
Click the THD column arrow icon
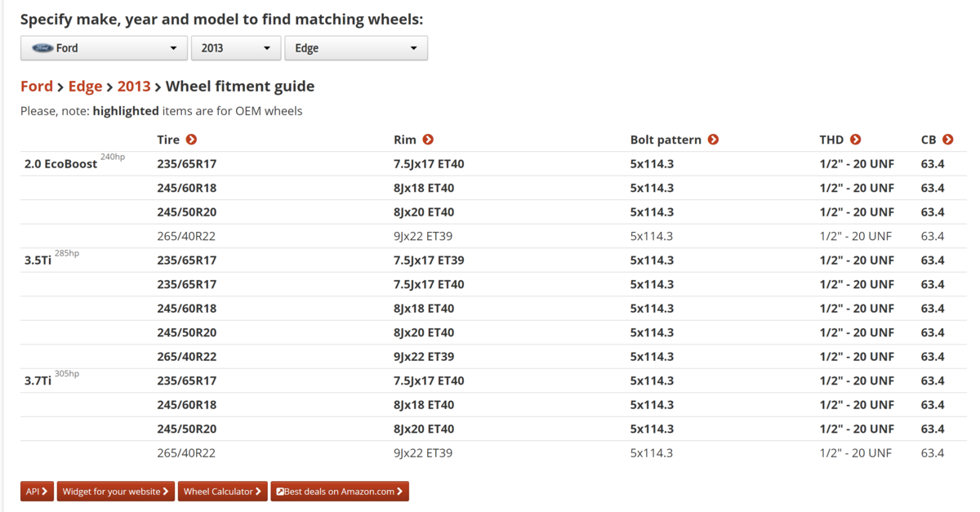(855, 140)
